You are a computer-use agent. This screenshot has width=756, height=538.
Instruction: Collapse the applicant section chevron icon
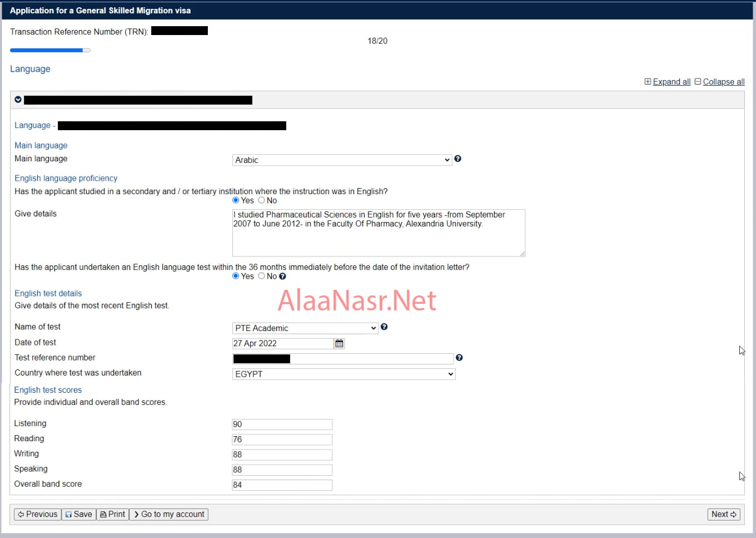coord(18,100)
